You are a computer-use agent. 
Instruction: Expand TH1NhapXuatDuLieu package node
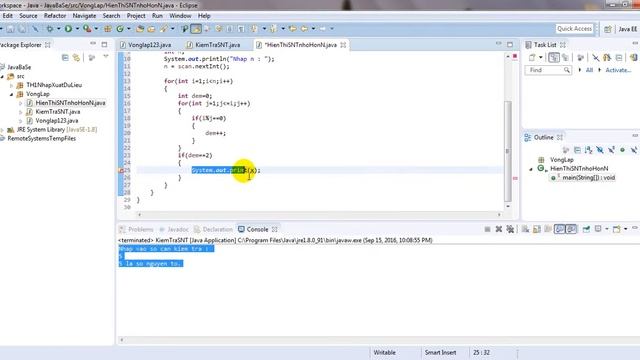[x=11, y=85]
